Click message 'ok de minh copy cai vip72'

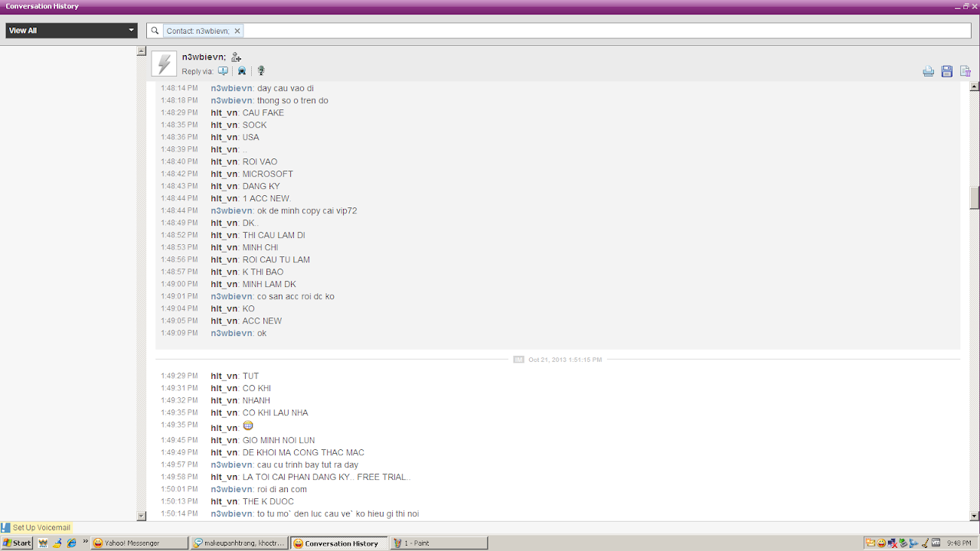307,210
